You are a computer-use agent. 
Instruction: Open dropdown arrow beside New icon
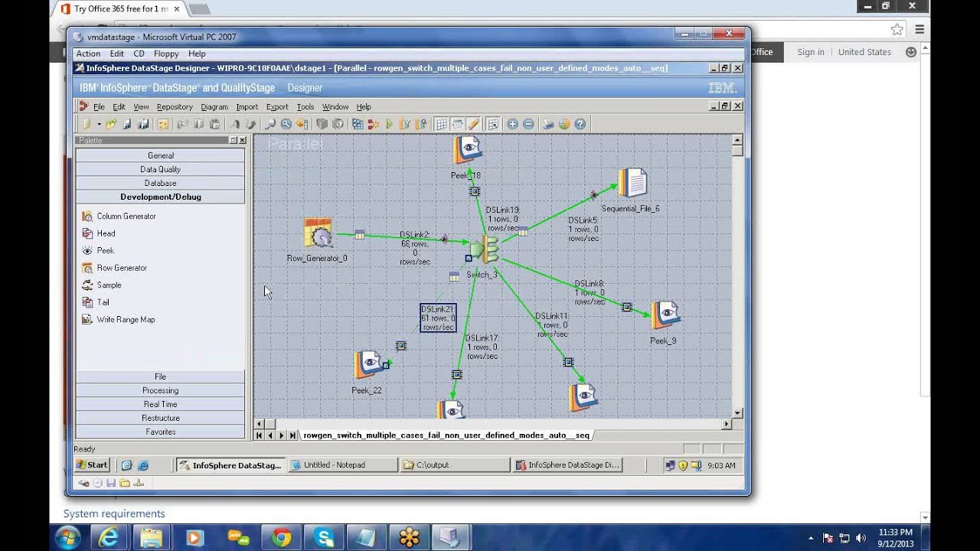[x=99, y=124]
